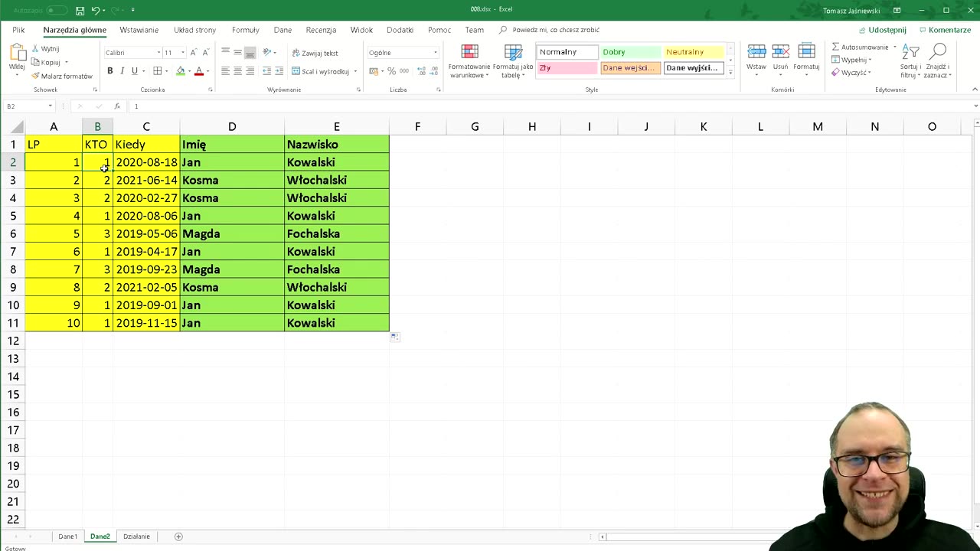Align text left

pos(225,70)
